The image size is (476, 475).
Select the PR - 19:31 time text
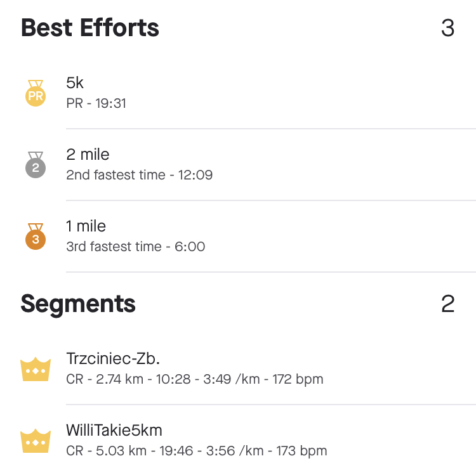click(96, 103)
